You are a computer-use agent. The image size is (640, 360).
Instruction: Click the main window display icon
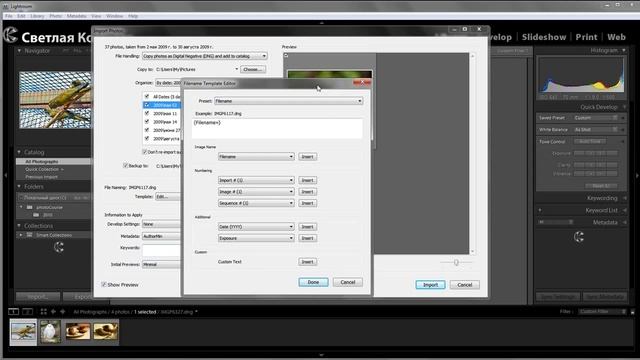pos(13,311)
